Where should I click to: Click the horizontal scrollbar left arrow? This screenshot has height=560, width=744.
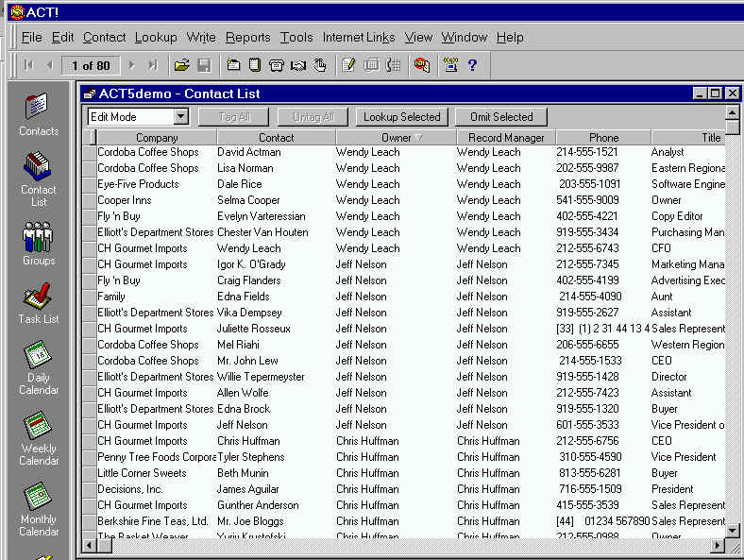tap(89, 546)
